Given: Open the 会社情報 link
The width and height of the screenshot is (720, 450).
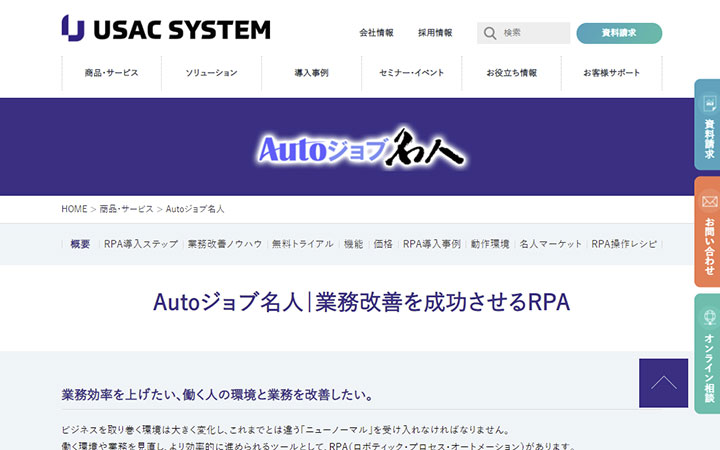Looking at the screenshot, I should (x=377, y=33).
